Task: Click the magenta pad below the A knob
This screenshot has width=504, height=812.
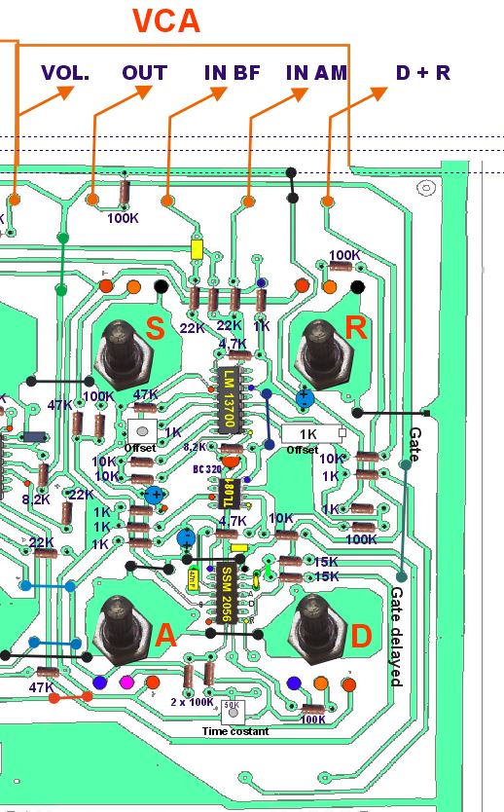Action: [126, 682]
